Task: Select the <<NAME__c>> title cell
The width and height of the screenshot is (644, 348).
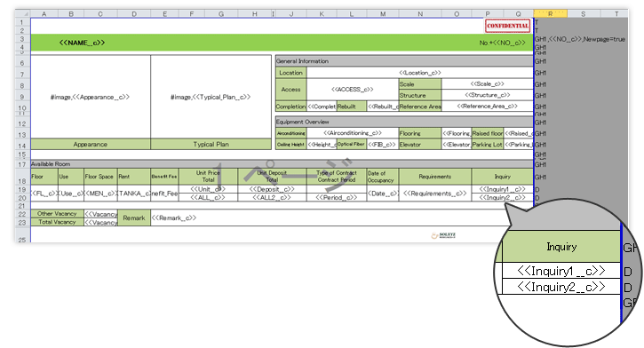Action: pyautogui.click(x=82, y=43)
